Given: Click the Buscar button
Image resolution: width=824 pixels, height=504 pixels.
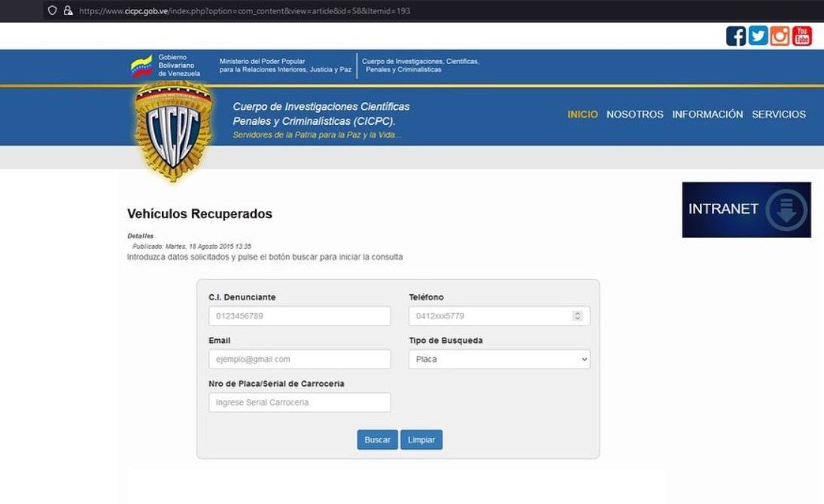Looking at the screenshot, I should (x=377, y=440).
